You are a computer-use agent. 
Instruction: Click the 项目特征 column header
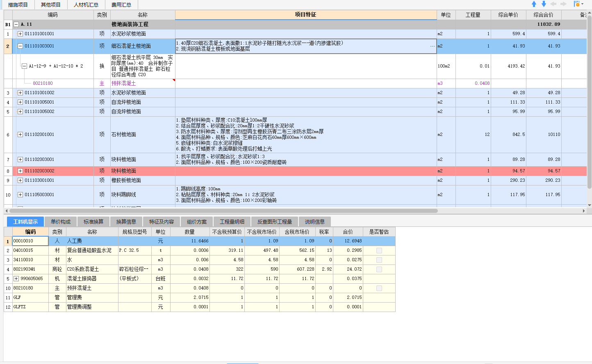(x=306, y=15)
